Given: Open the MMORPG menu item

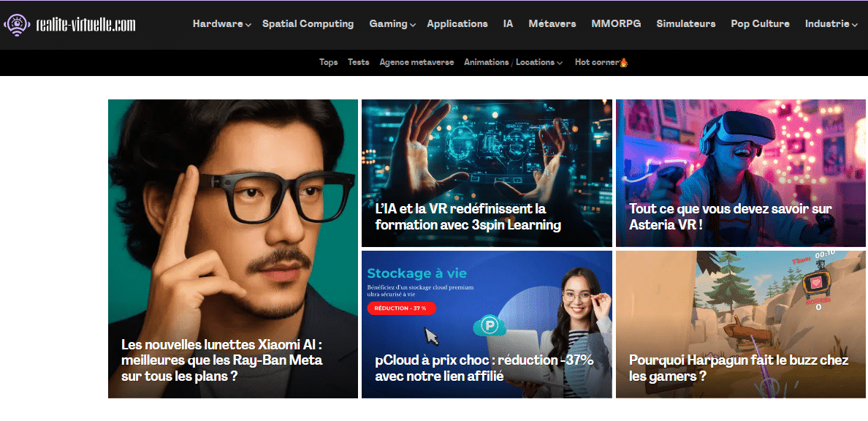Looking at the screenshot, I should pos(616,24).
